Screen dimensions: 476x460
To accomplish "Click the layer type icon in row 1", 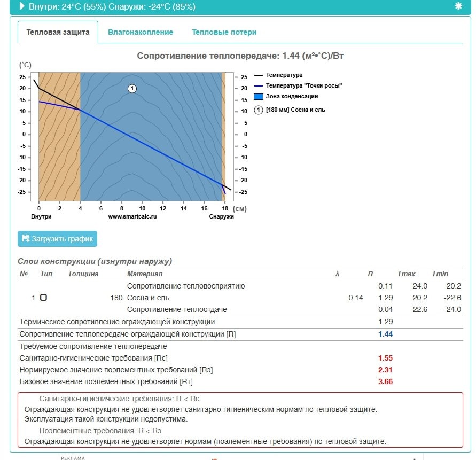I will (43, 298).
